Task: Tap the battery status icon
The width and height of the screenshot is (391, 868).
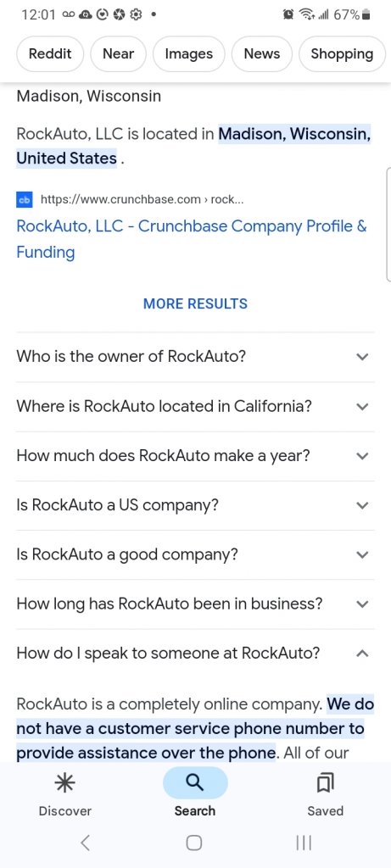Action: pyautogui.click(x=366, y=15)
